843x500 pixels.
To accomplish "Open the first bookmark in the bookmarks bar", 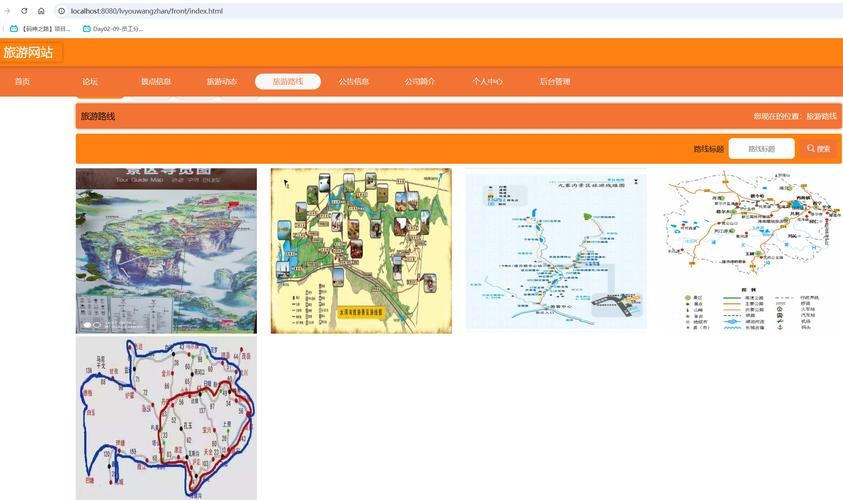I will (40, 29).
